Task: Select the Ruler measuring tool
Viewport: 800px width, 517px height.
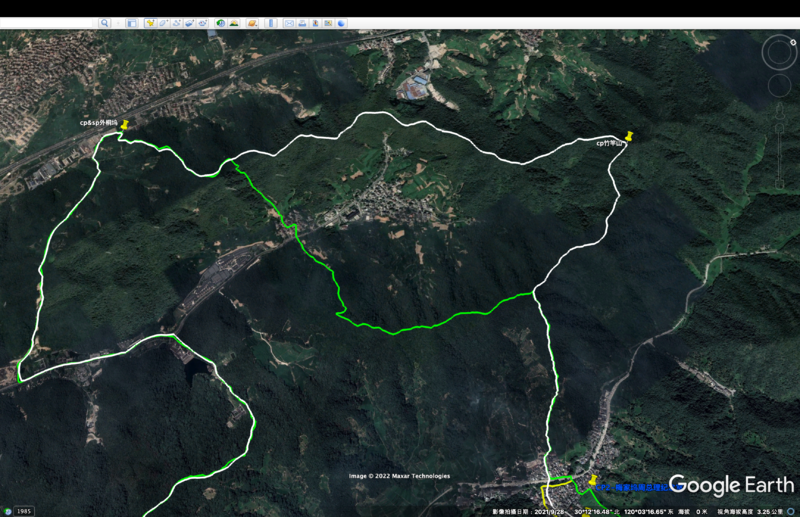Action: coord(271,23)
